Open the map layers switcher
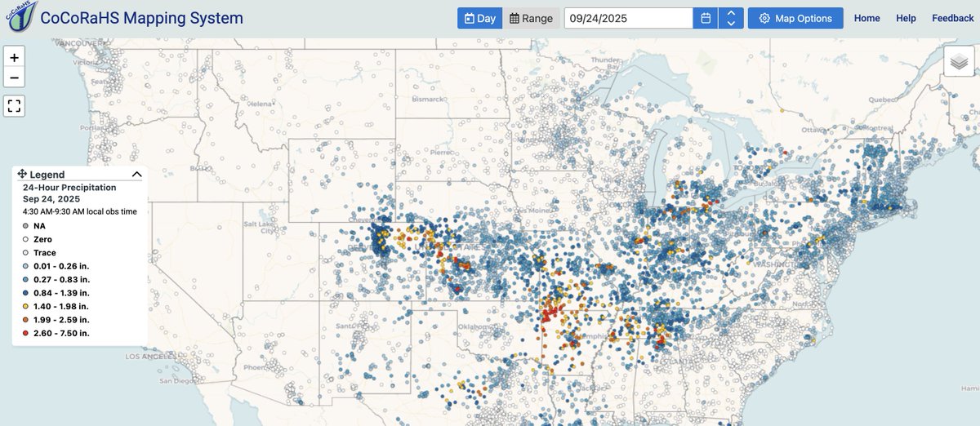 (x=959, y=61)
